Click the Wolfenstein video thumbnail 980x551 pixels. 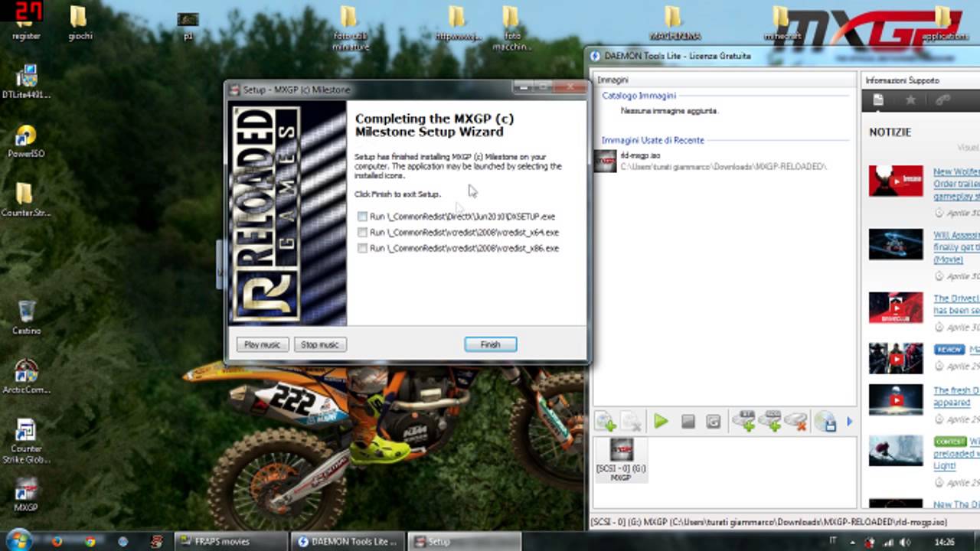tap(896, 181)
